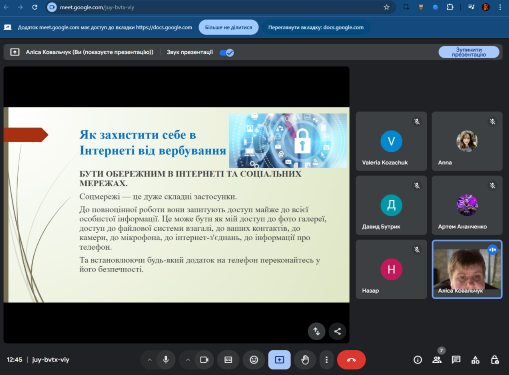The image size is (509, 375).
Task: Click the share icon on the presentation
Action: pos(337,331)
